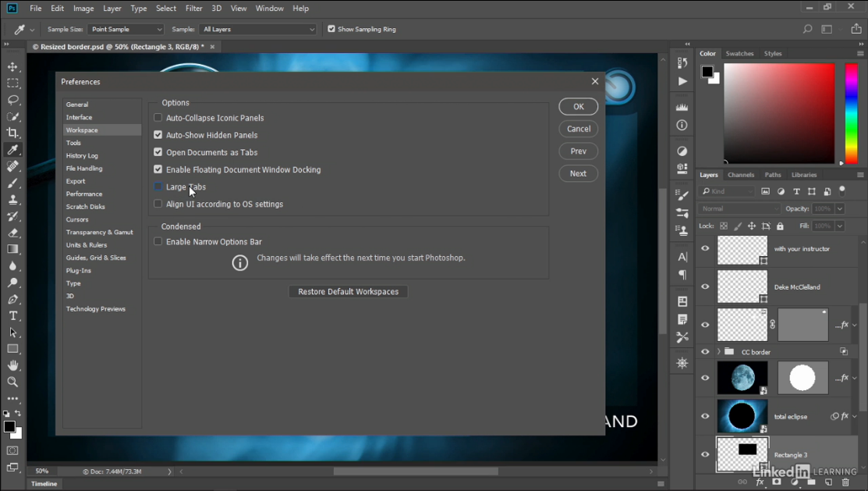Screen dimensions: 868x491
Task: Open the Share icon in options bar
Action: pyautogui.click(x=856, y=30)
